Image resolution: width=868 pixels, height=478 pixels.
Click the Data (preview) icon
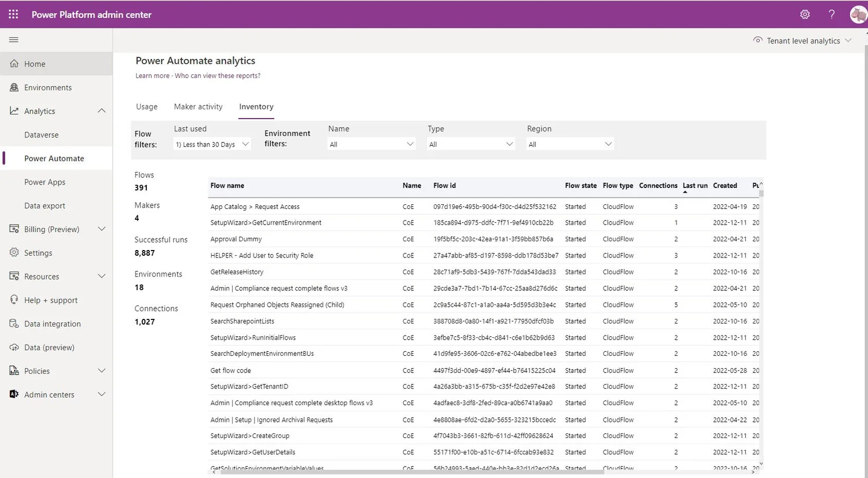(14, 347)
